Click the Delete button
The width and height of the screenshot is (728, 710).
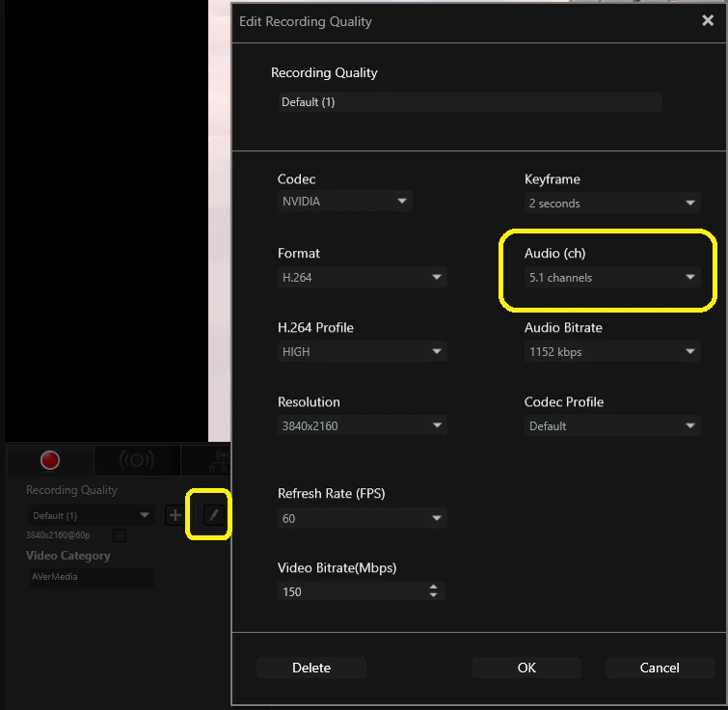point(311,668)
